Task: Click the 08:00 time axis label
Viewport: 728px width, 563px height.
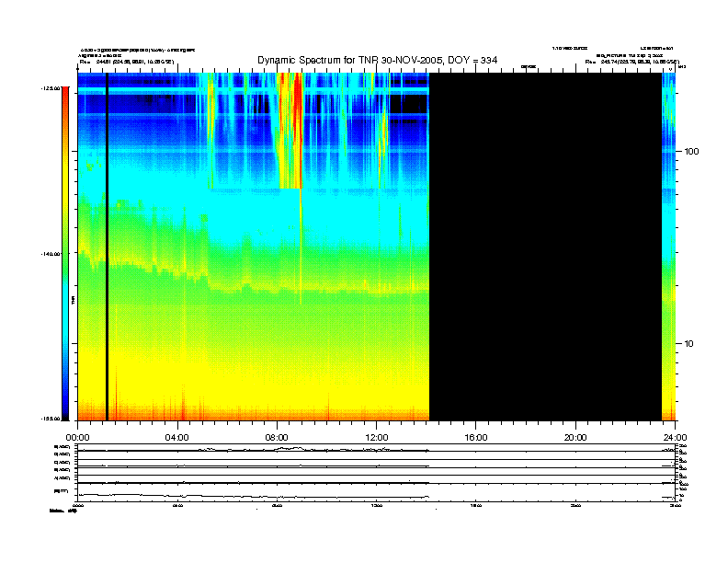Action: click(x=277, y=438)
